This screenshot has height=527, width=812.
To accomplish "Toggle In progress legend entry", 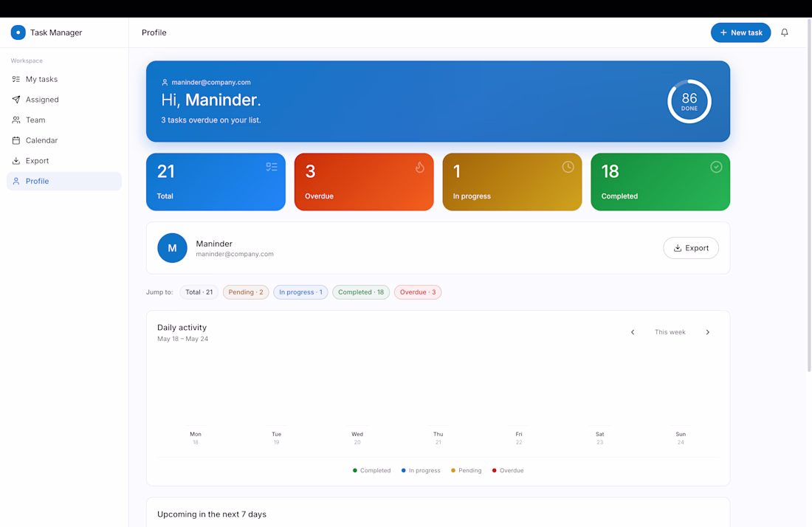I will point(421,471).
